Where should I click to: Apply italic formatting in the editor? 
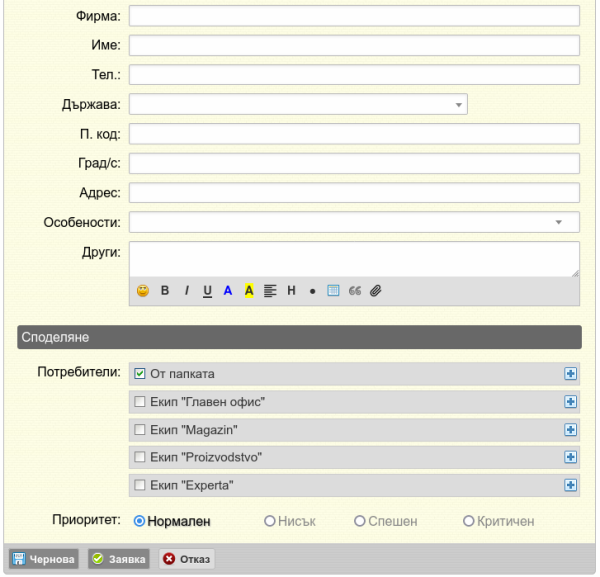tap(187, 291)
